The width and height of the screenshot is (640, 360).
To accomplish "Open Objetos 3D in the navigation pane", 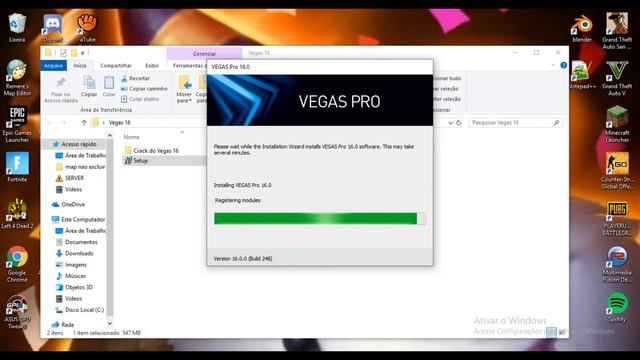I will [x=74, y=287].
